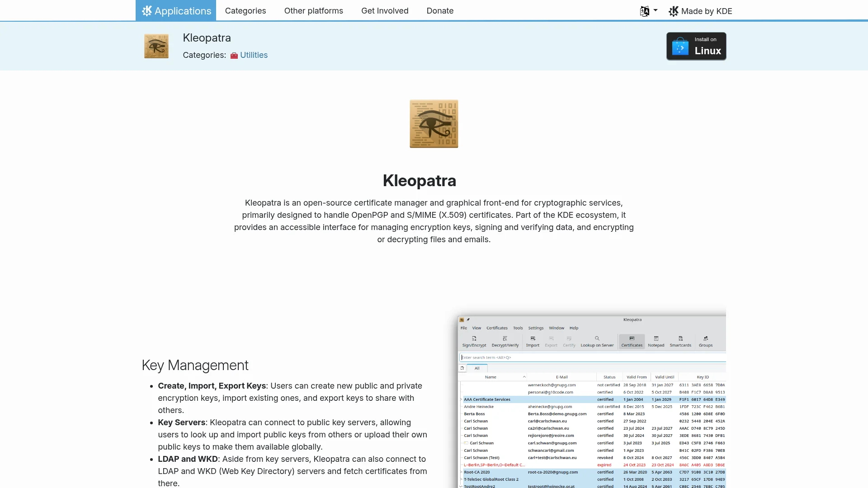
Task: Open the Get Involved link
Action: pos(385,11)
